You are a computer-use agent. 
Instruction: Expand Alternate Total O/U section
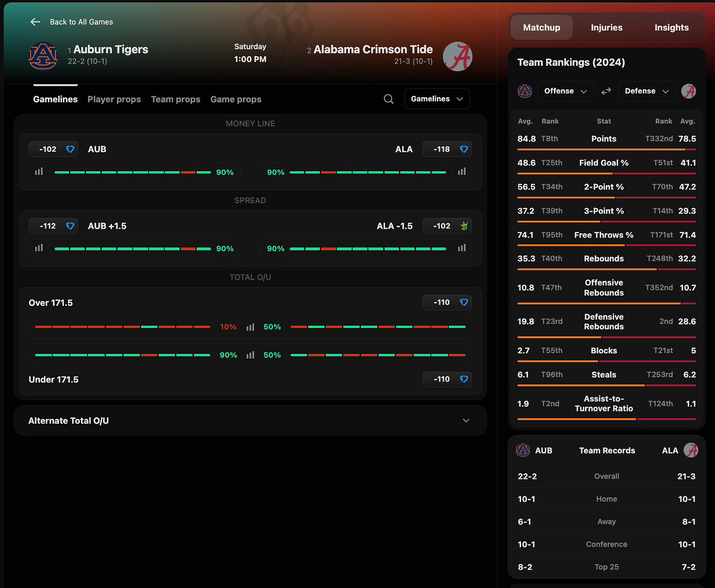tap(250, 421)
